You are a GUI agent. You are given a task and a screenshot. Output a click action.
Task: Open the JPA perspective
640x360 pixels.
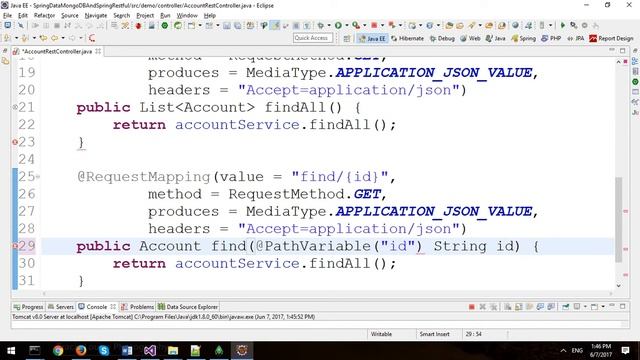tap(576, 38)
